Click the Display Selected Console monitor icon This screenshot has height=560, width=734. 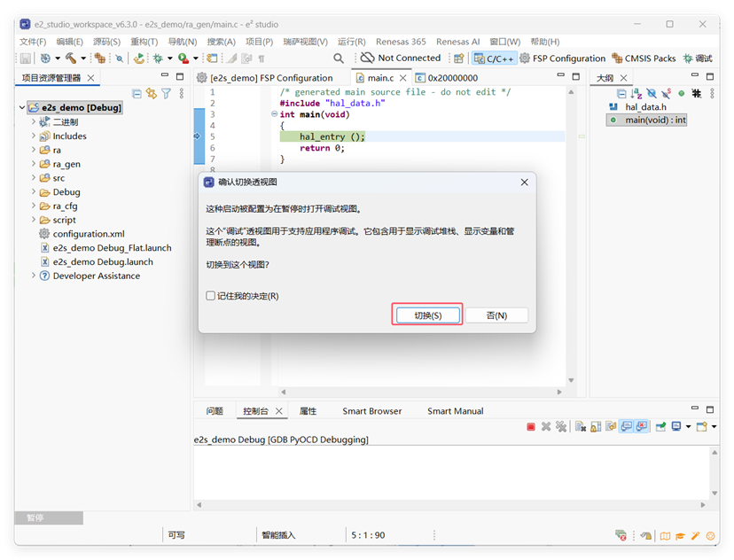point(676,427)
